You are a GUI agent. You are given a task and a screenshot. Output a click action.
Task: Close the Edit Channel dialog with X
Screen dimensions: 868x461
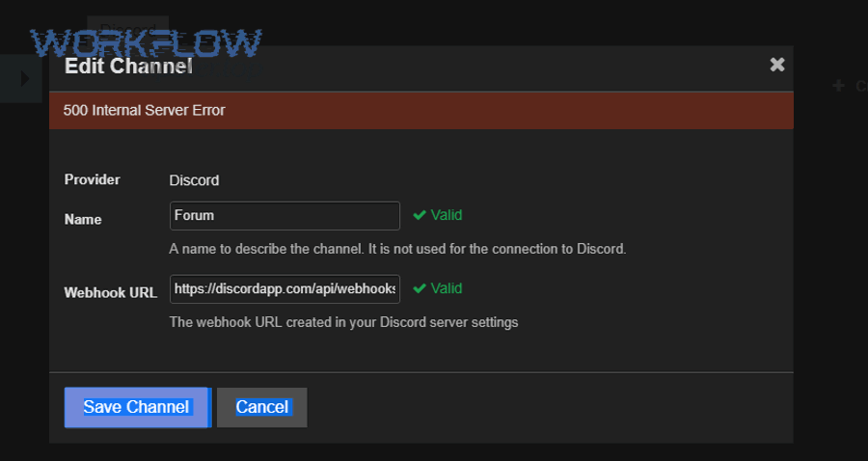[x=777, y=65]
